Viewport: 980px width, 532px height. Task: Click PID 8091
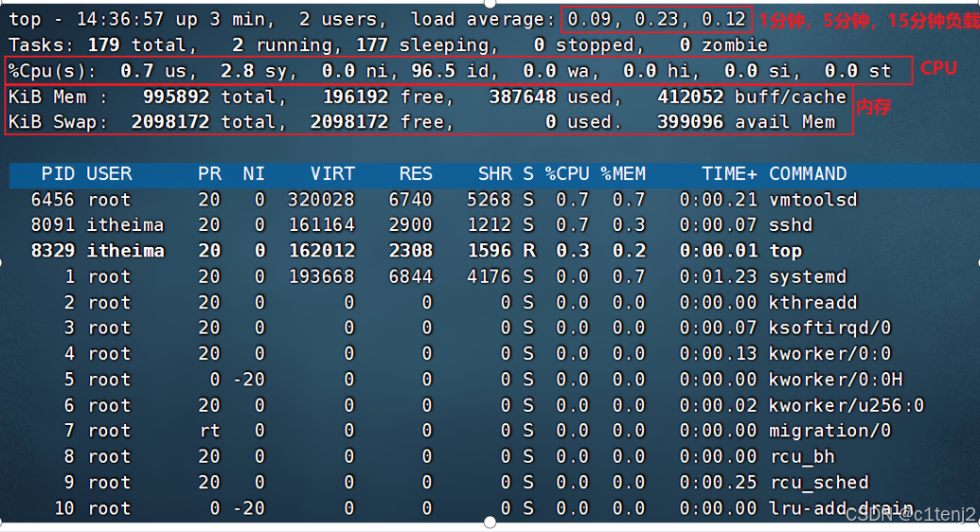(52, 225)
